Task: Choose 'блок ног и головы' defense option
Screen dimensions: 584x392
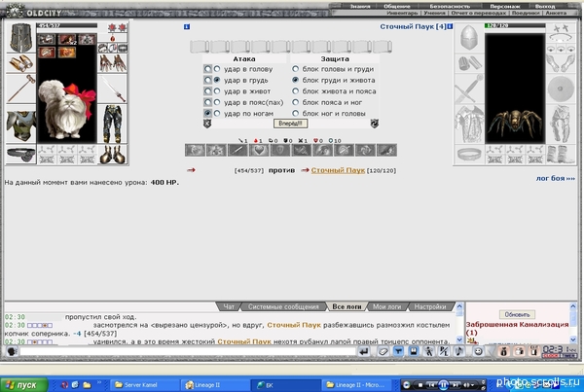Action: pyautogui.click(x=295, y=113)
